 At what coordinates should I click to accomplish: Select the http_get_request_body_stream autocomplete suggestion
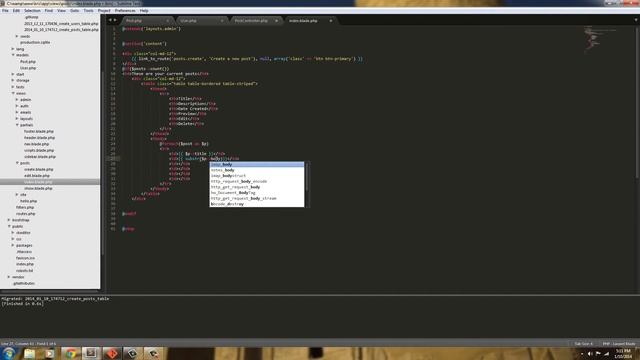click(257, 198)
